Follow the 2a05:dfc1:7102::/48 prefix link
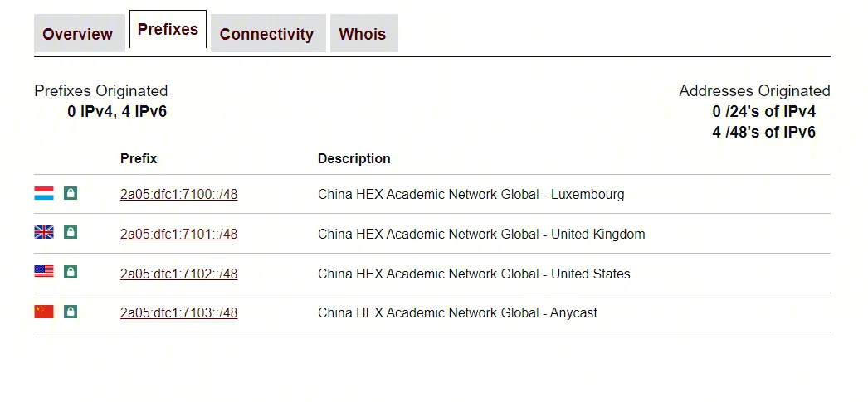The width and height of the screenshot is (868, 402). (x=178, y=274)
